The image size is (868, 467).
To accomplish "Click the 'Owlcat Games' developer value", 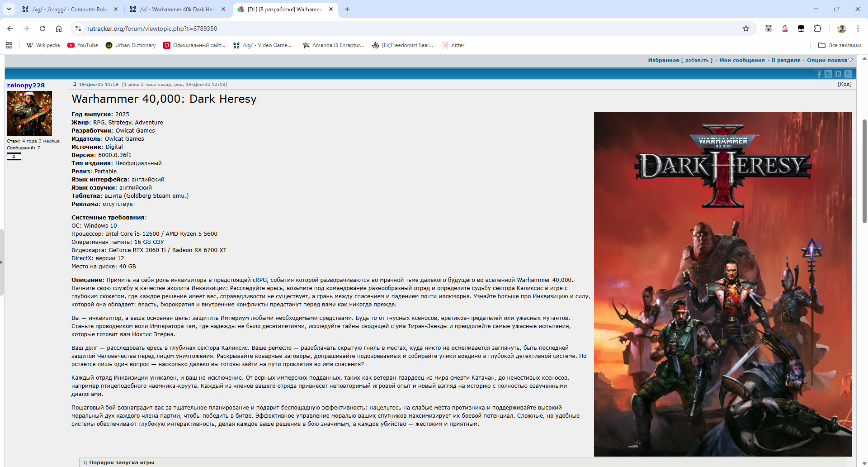I will [135, 131].
